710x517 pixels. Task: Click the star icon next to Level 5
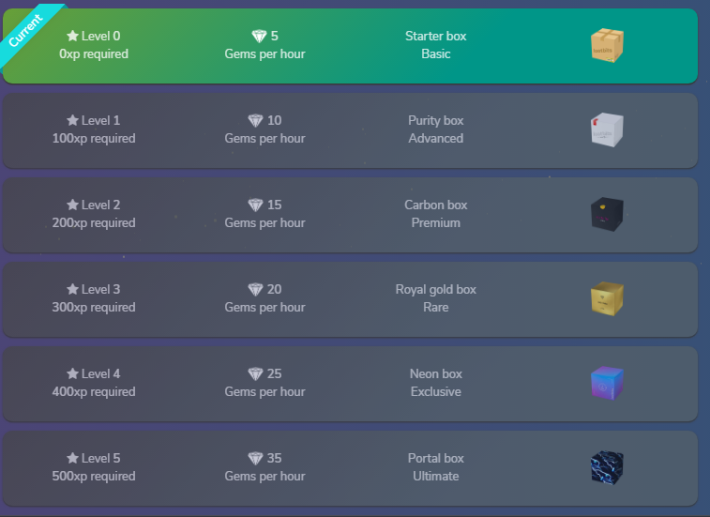(72, 458)
